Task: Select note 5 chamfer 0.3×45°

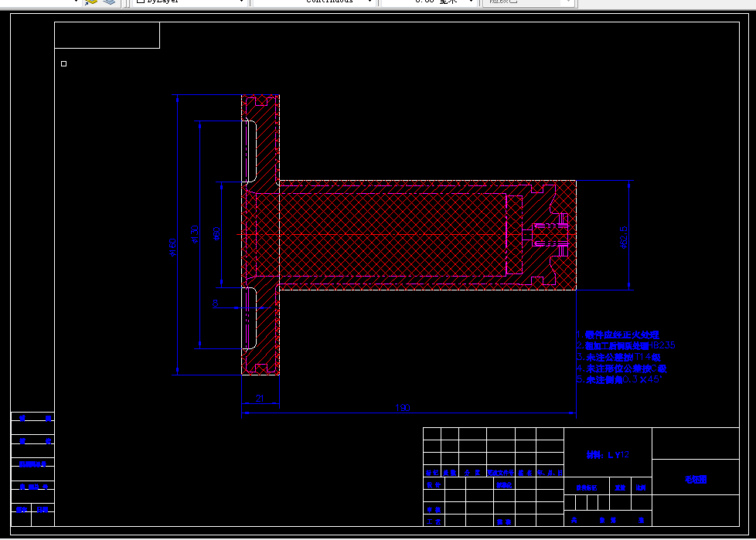Action: point(619,379)
